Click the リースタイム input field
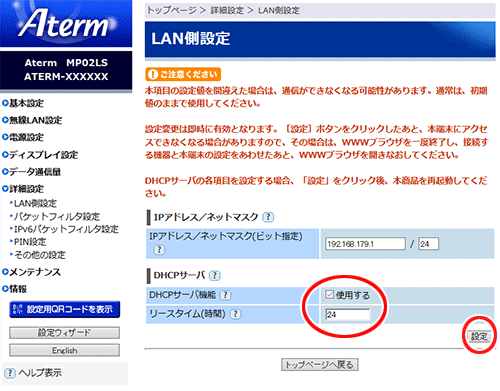Image resolution: width=500 pixels, height=391 pixels. pyautogui.click(x=348, y=314)
